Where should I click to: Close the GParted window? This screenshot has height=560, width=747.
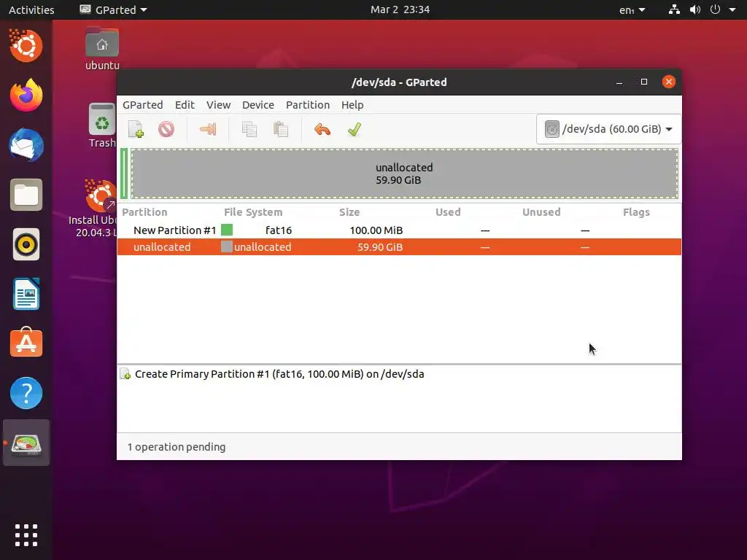(x=669, y=82)
